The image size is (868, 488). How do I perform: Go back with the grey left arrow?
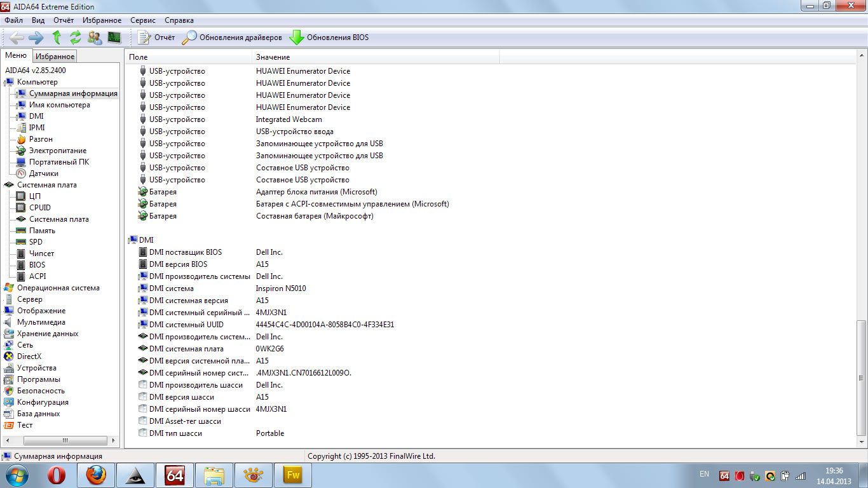(x=17, y=37)
